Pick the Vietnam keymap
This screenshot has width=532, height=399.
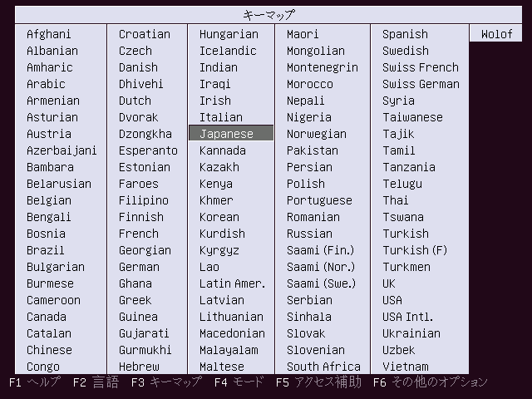pos(406,367)
